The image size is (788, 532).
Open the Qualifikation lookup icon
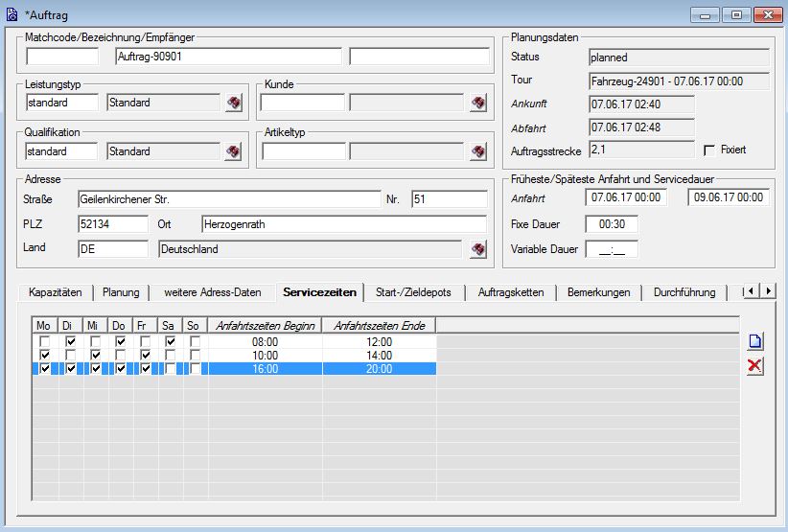[234, 151]
